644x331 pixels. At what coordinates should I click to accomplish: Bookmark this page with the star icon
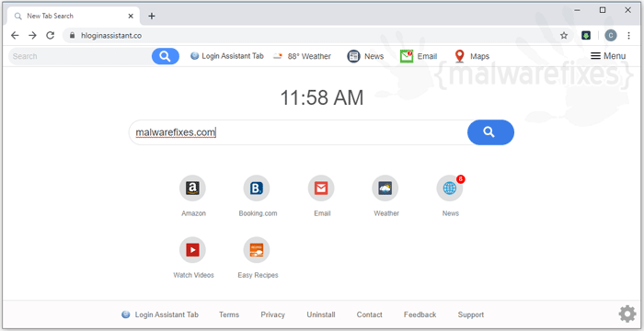tap(564, 35)
